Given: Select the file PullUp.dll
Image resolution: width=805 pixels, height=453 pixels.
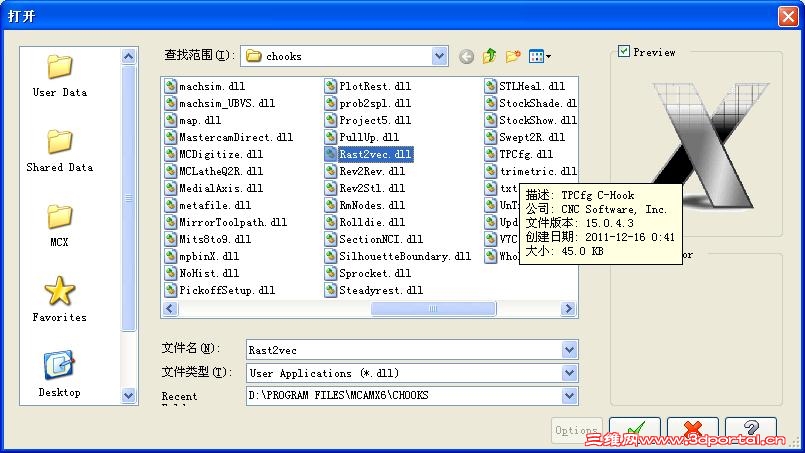Looking at the screenshot, I should click(362, 137).
